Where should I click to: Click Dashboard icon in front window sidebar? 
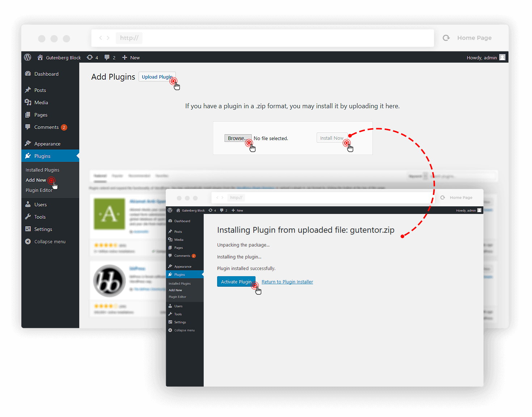170,221
